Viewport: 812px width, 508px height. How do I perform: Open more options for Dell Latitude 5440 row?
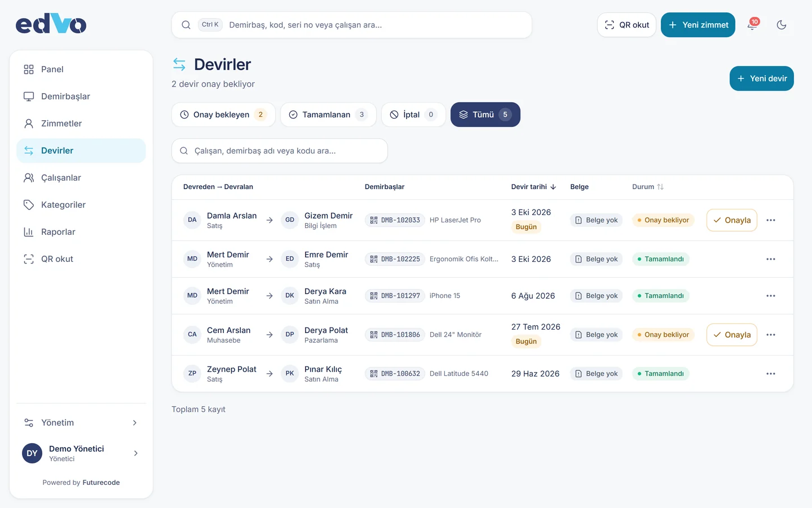[771, 374]
